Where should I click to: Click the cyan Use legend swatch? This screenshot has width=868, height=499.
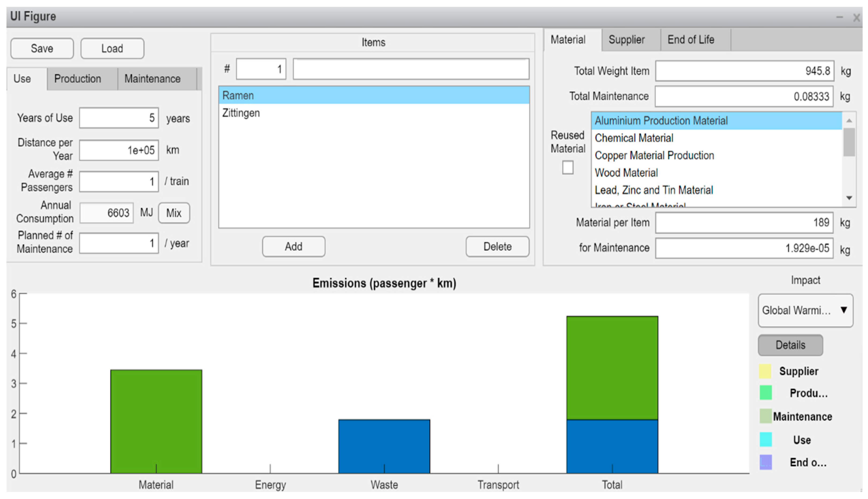pyautogui.click(x=766, y=440)
